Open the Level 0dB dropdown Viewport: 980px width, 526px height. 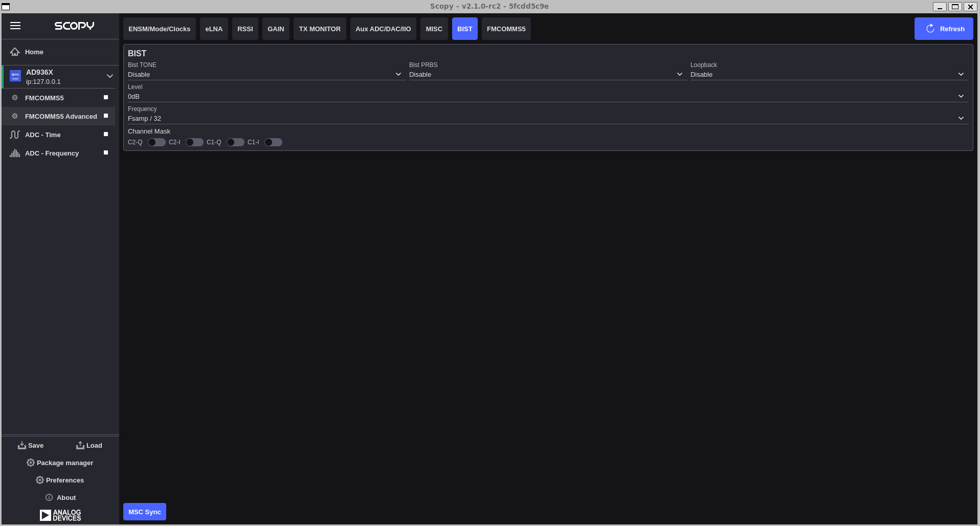(547, 97)
